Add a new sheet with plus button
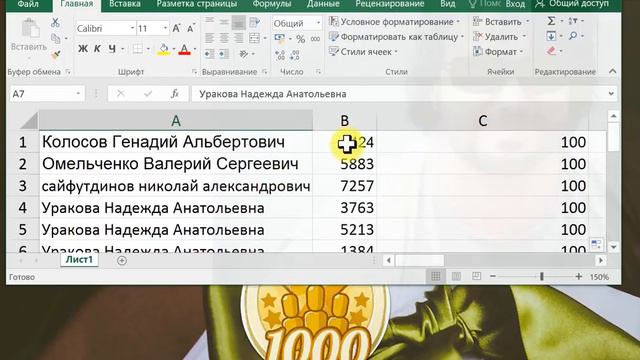Viewport: 640px width, 360px height. pos(122,260)
